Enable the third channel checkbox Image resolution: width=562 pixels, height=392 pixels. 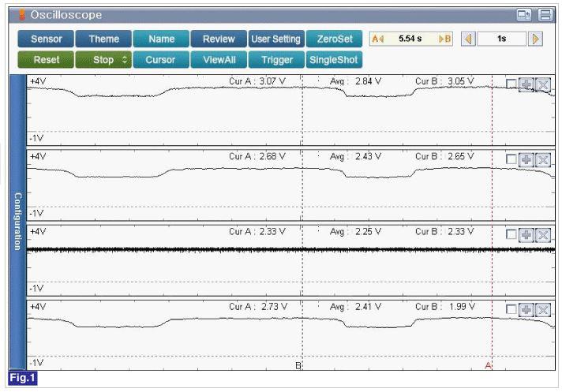(511, 234)
